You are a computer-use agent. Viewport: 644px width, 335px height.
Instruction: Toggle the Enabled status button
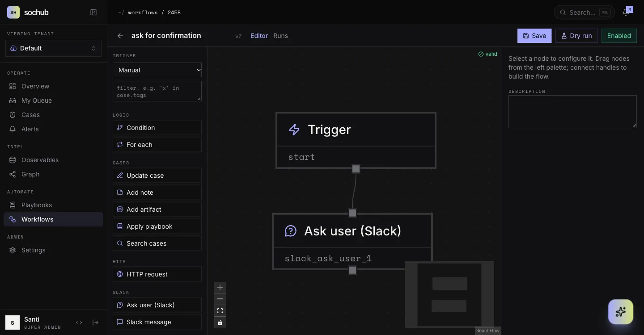pyautogui.click(x=619, y=36)
